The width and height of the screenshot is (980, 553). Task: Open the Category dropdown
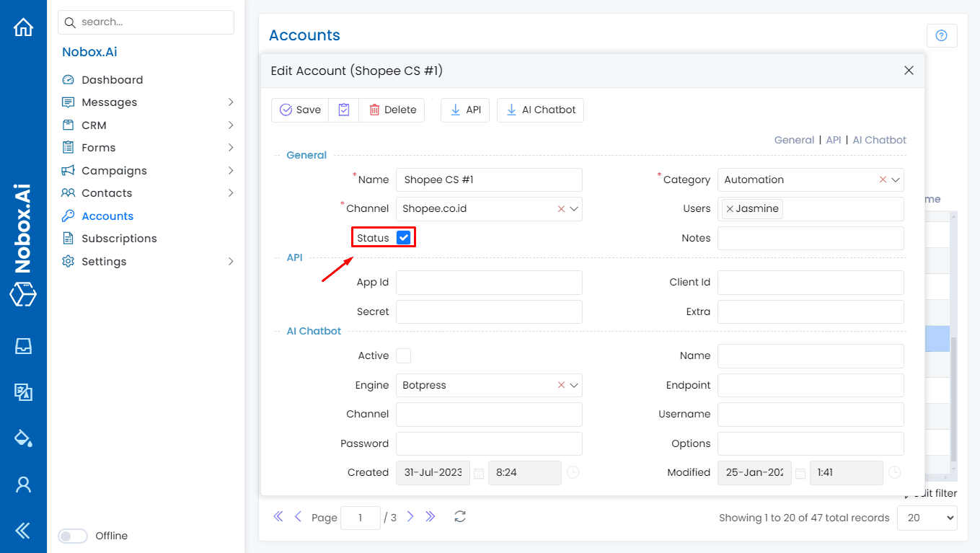pyautogui.click(x=894, y=179)
